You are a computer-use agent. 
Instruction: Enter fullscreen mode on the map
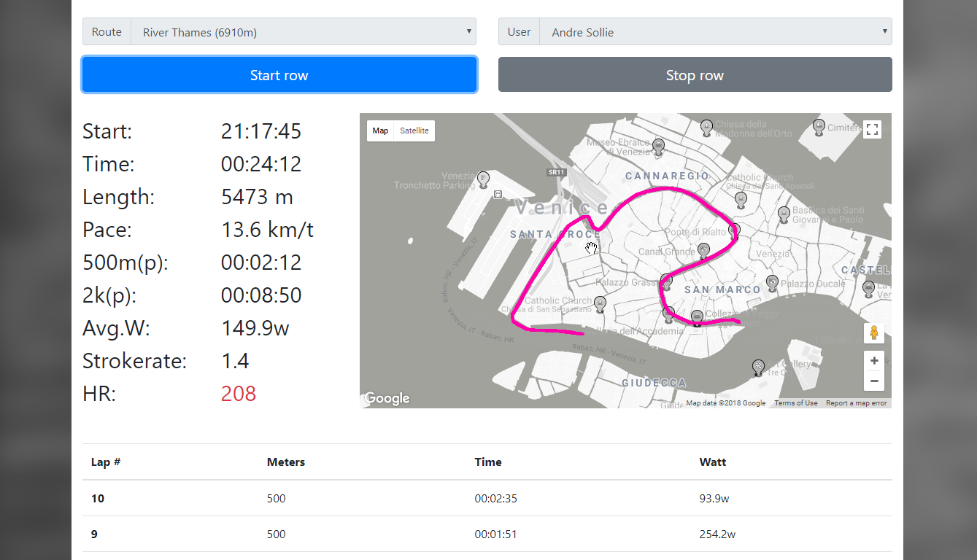(x=873, y=129)
